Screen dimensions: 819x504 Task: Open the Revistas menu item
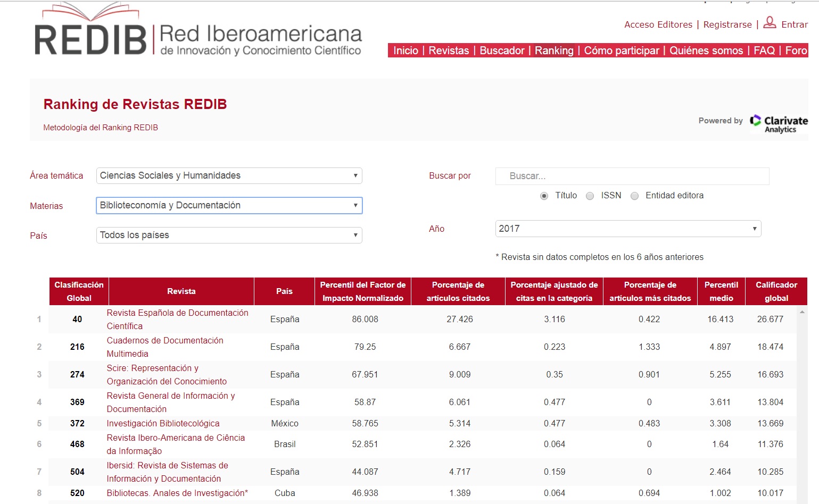[x=449, y=51]
